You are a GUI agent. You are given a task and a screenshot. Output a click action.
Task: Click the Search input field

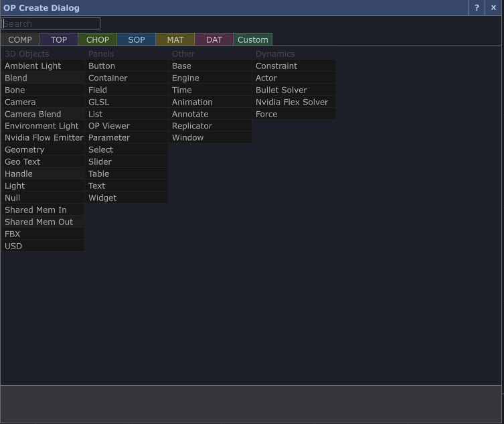tap(51, 23)
